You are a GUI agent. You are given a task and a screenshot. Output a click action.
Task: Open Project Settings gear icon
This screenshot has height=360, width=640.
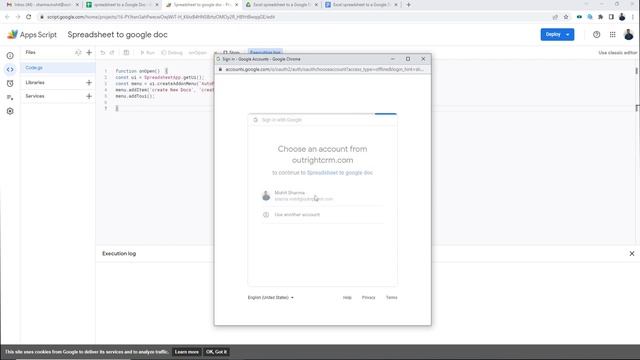tap(10, 111)
